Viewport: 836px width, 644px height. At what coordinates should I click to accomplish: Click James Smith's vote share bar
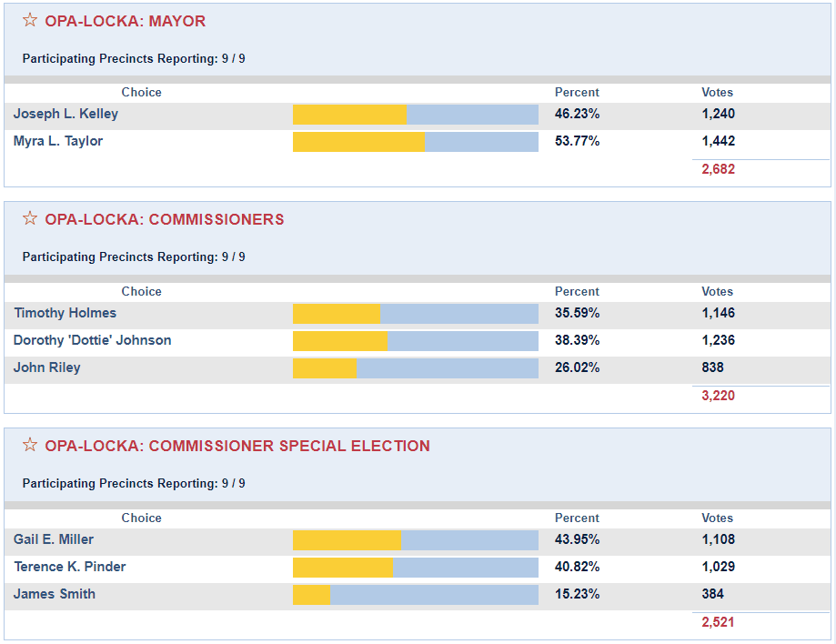pos(414,594)
